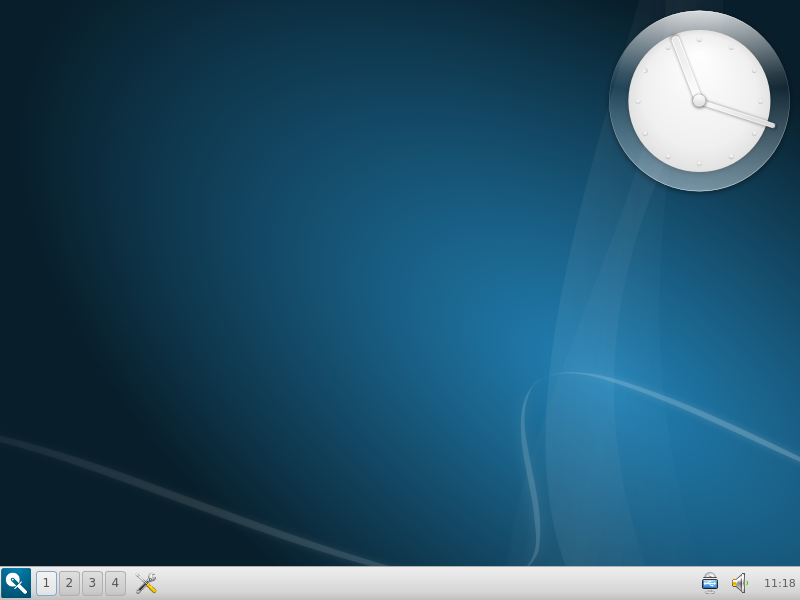Viewport: 800px width, 600px height.
Task: Click the analog clock's hand pointing right
Action: click(745, 116)
